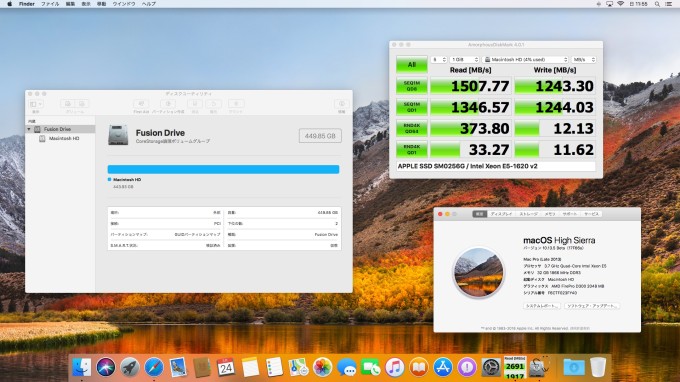Screen dimensions: 680x382
Task: Switch to Support tab in About This Mac
Action: coord(570,214)
